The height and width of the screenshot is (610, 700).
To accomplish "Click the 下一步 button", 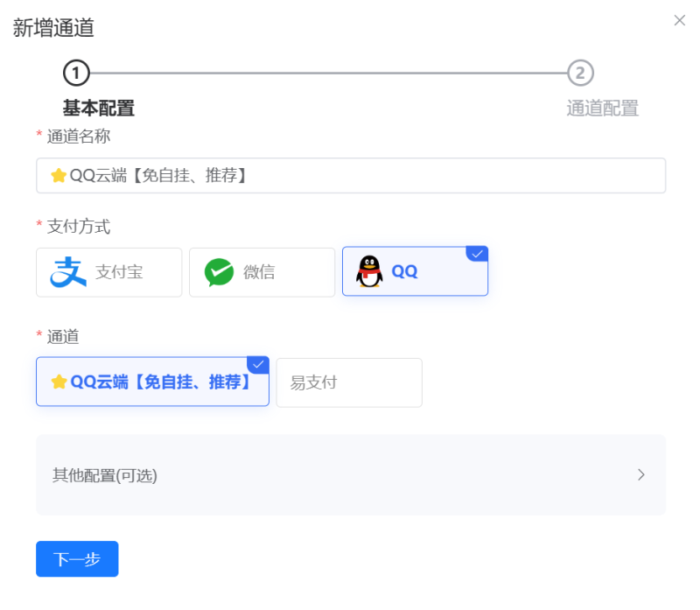I will (x=77, y=558).
